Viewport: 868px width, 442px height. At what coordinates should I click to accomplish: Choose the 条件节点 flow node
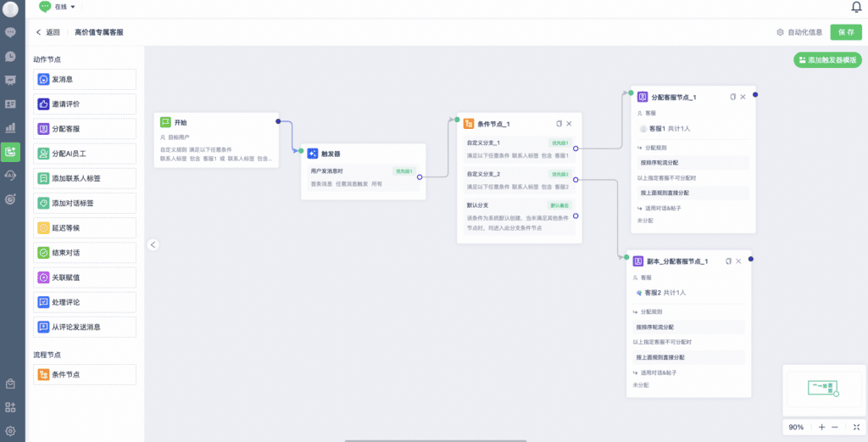(85, 374)
